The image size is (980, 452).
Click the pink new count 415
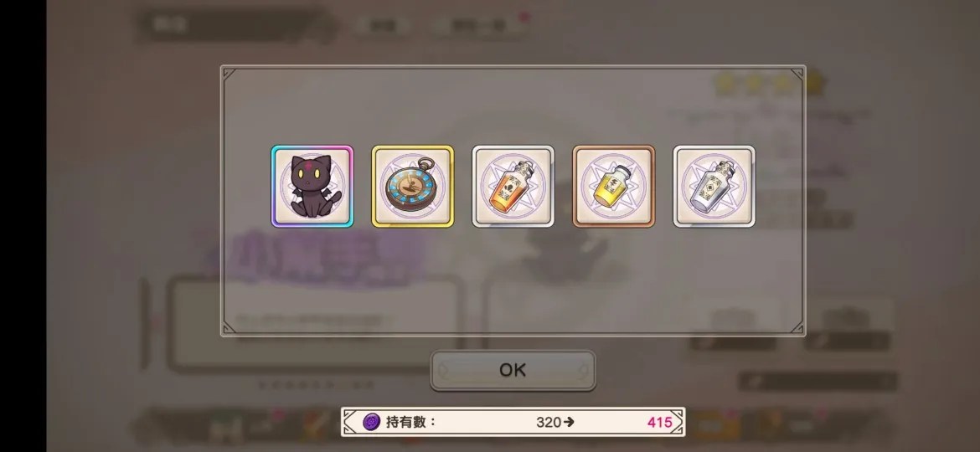[659, 422]
